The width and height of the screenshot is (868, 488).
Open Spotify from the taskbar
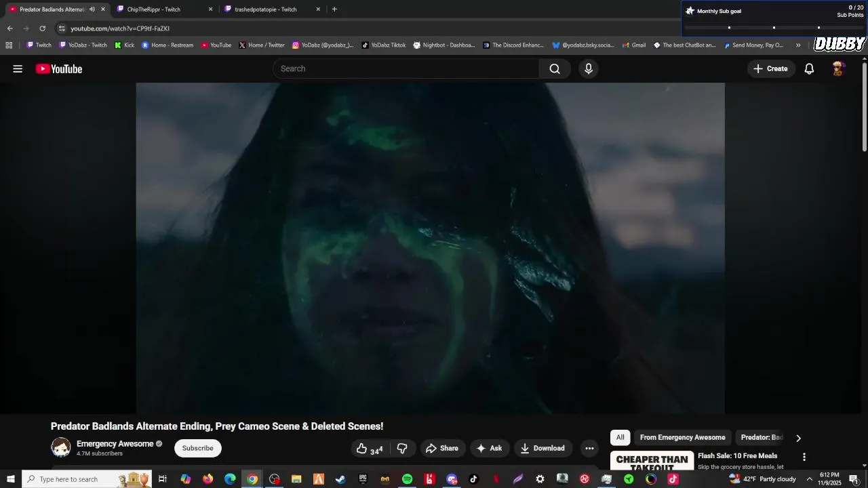tap(407, 479)
